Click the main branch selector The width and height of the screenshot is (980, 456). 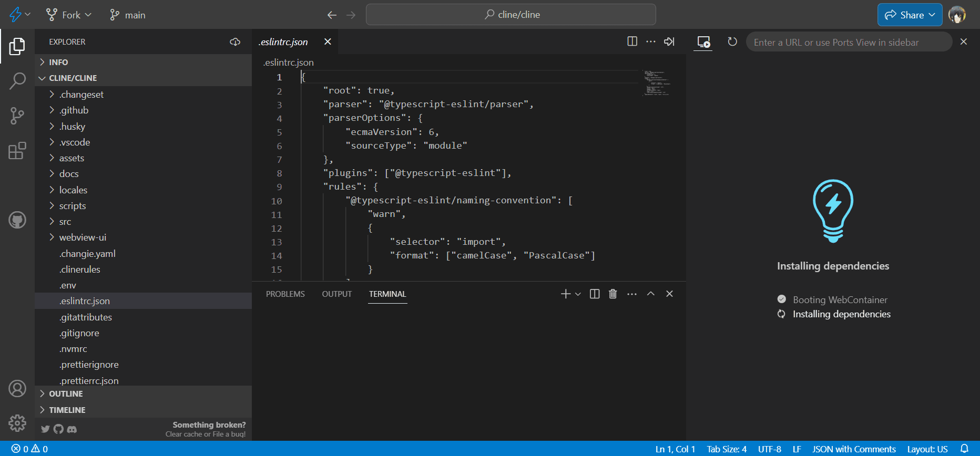128,15
